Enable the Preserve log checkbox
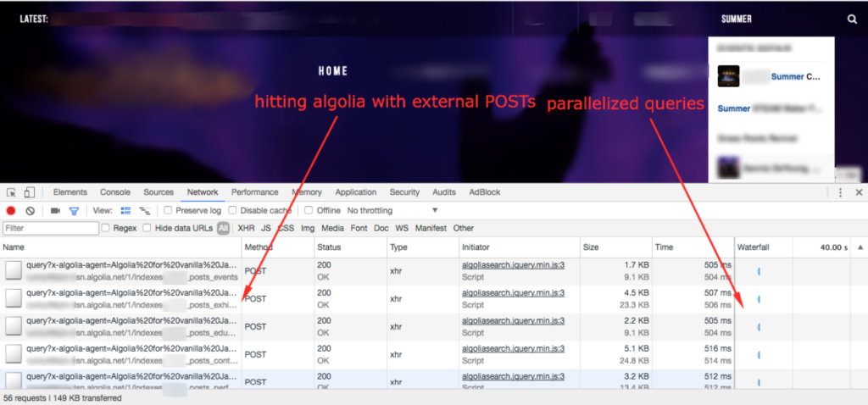The image size is (868, 405). [168, 211]
